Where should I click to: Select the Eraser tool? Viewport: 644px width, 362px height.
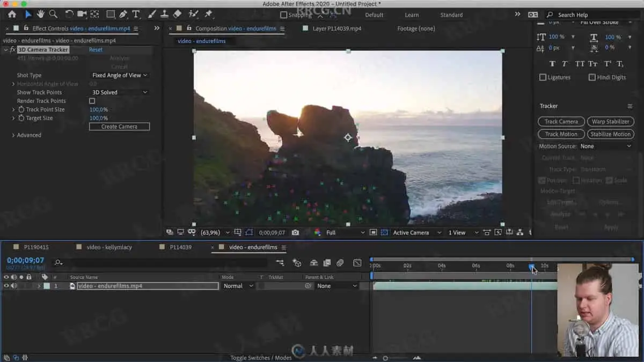(178, 14)
